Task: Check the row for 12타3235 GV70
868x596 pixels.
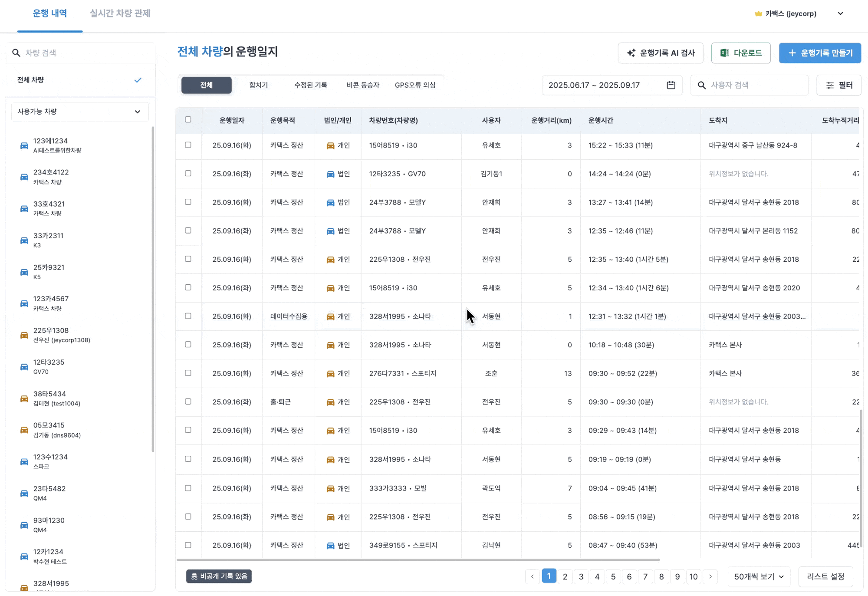Action: 188,174
